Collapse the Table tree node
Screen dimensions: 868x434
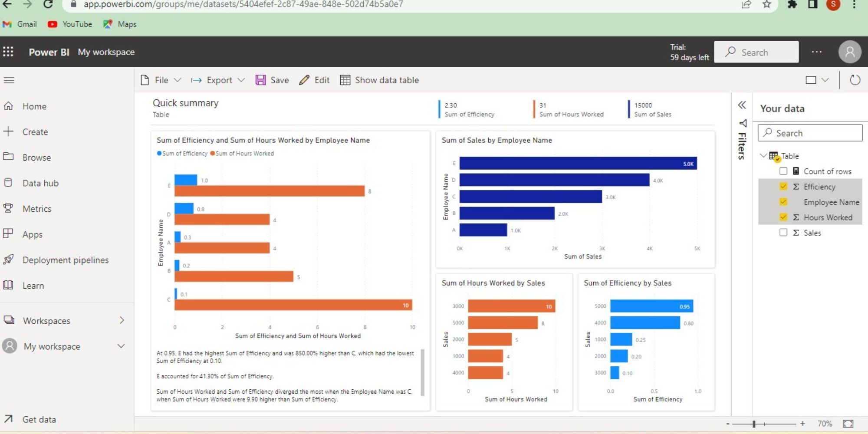click(x=763, y=155)
